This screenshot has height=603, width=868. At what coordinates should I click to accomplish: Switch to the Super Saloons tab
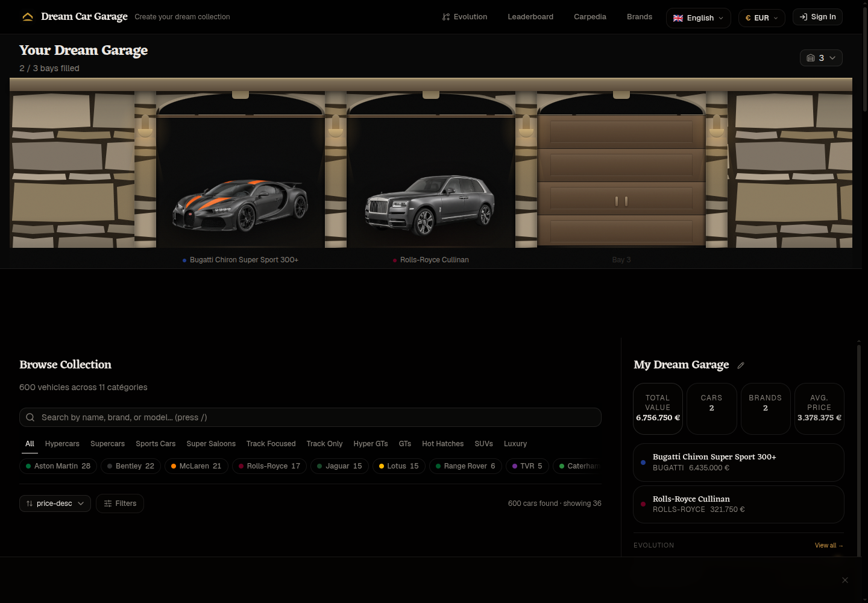coord(211,444)
